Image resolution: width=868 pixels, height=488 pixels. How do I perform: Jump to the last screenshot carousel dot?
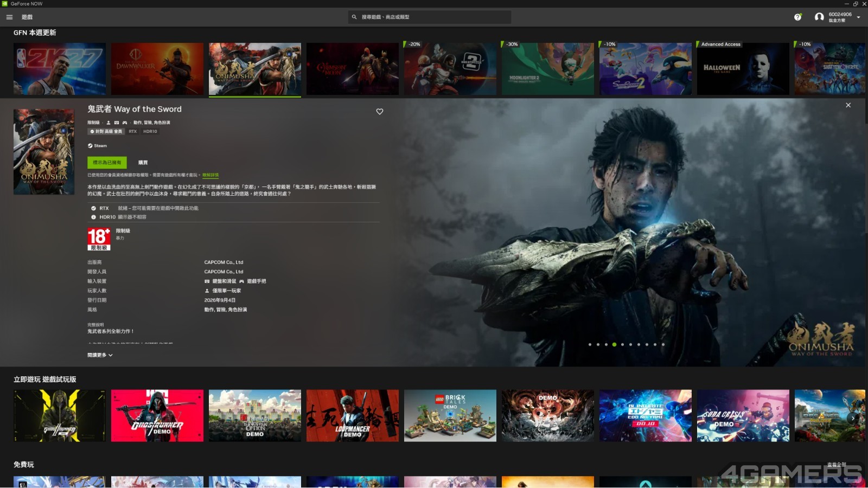663,344
